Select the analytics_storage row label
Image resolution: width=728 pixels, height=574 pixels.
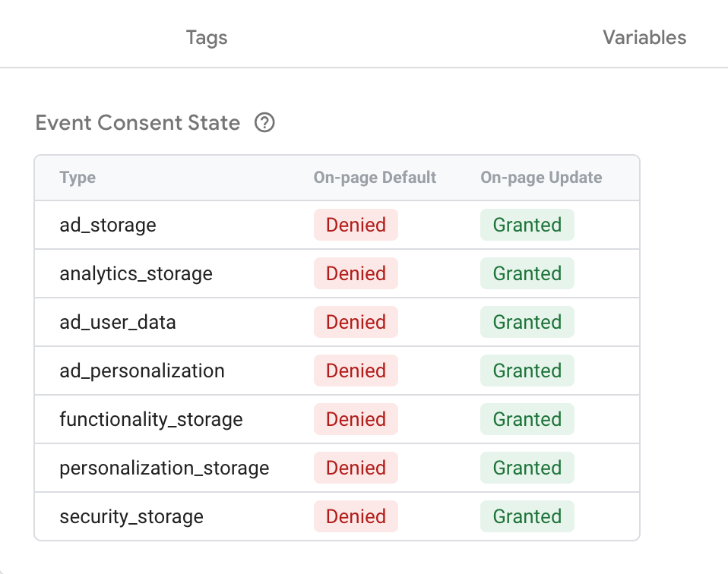pyautogui.click(x=136, y=273)
